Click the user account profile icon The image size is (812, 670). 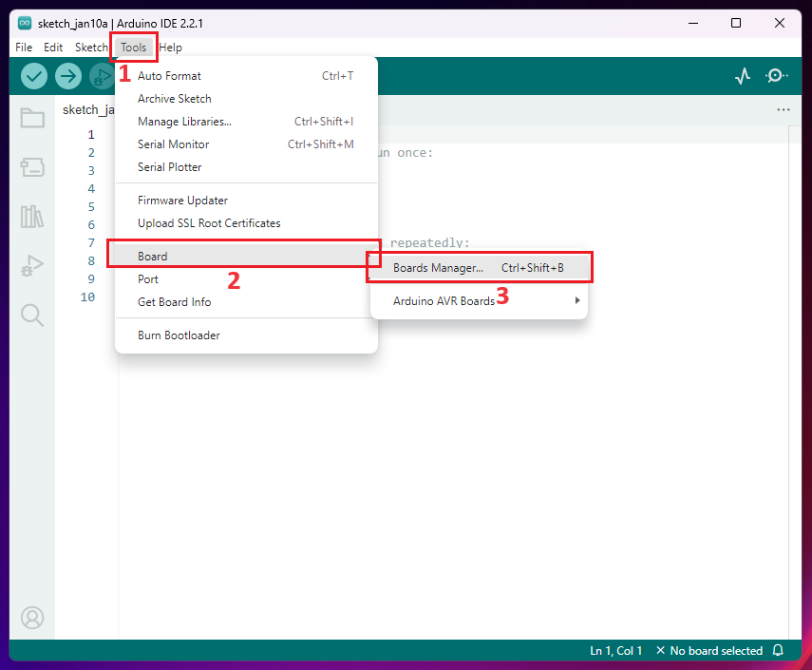(32, 618)
